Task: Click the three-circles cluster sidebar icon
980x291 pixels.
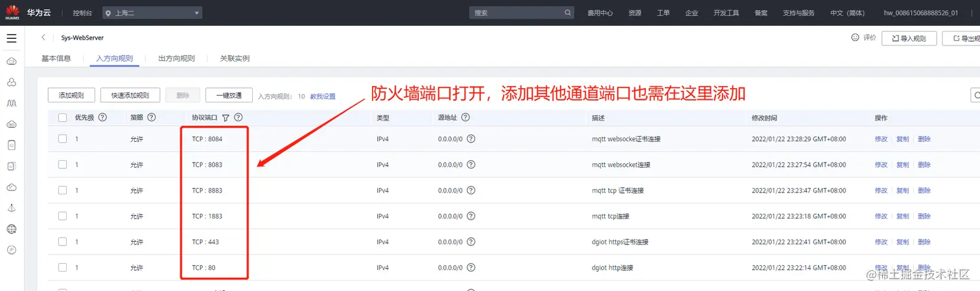Action: click(x=12, y=82)
